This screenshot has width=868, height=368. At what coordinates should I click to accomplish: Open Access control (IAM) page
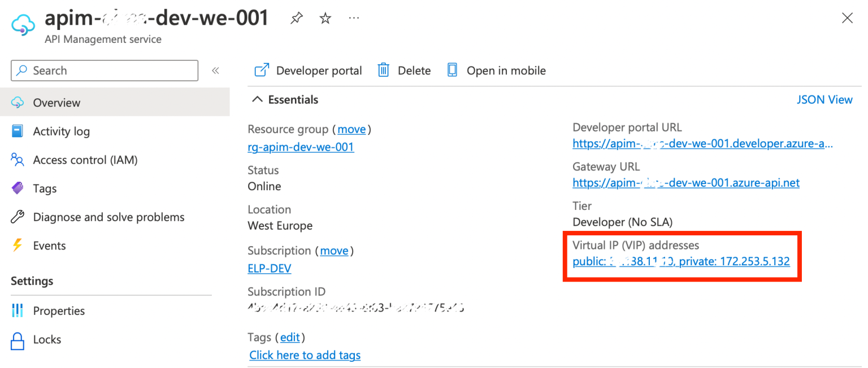85,160
